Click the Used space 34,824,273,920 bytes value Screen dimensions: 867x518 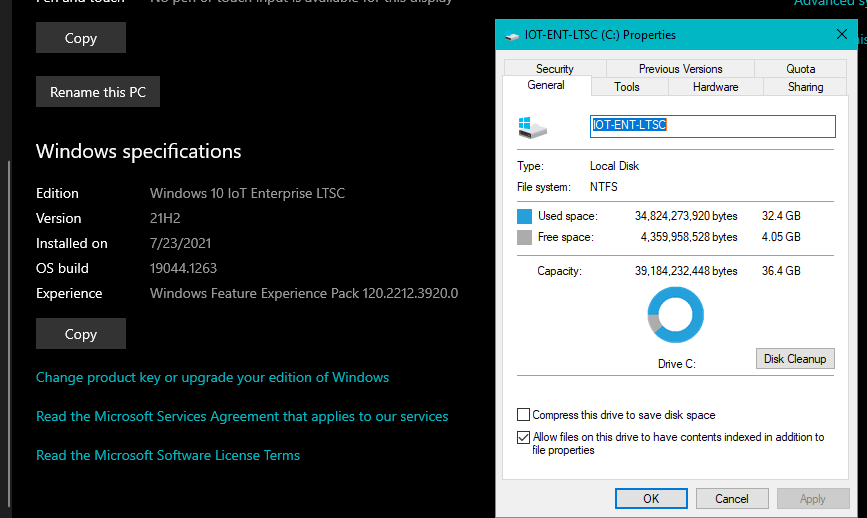pos(686,216)
